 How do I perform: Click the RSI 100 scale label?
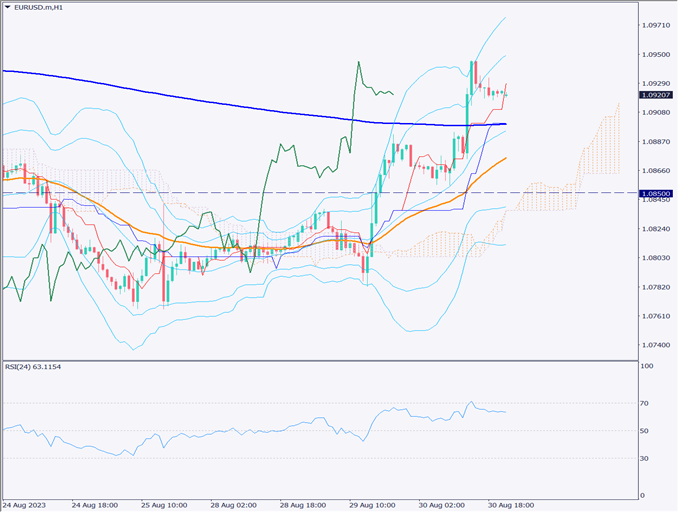click(x=650, y=367)
